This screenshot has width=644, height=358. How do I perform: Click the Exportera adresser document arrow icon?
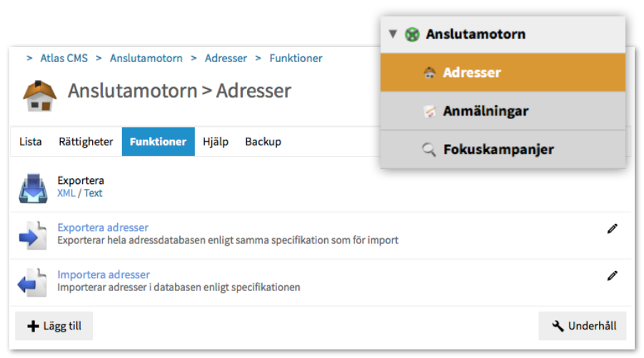pos(32,235)
